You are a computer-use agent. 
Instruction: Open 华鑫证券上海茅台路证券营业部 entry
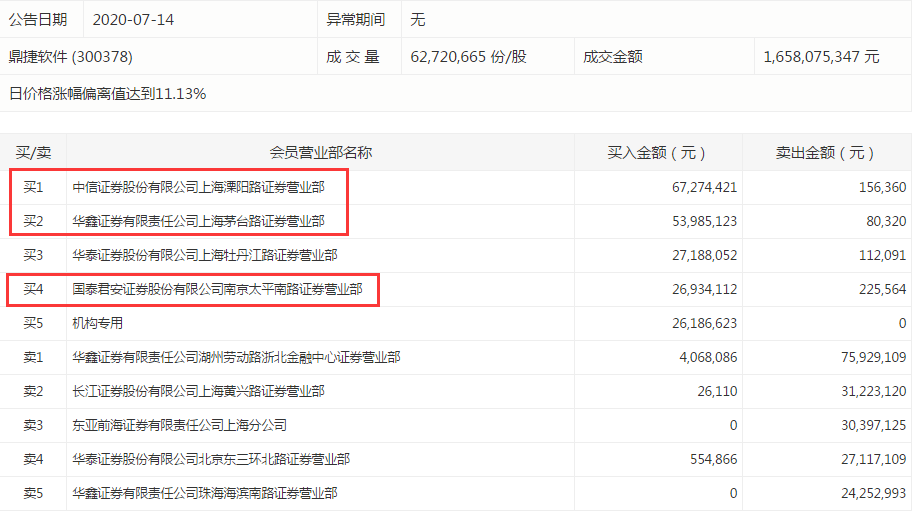click(198, 221)
